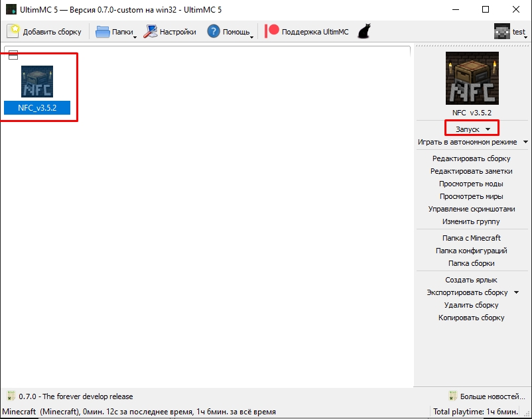Screen dimensions: 532x419
Task: Click the news icon beside 0.7.0 release
Action: [11, 396]
